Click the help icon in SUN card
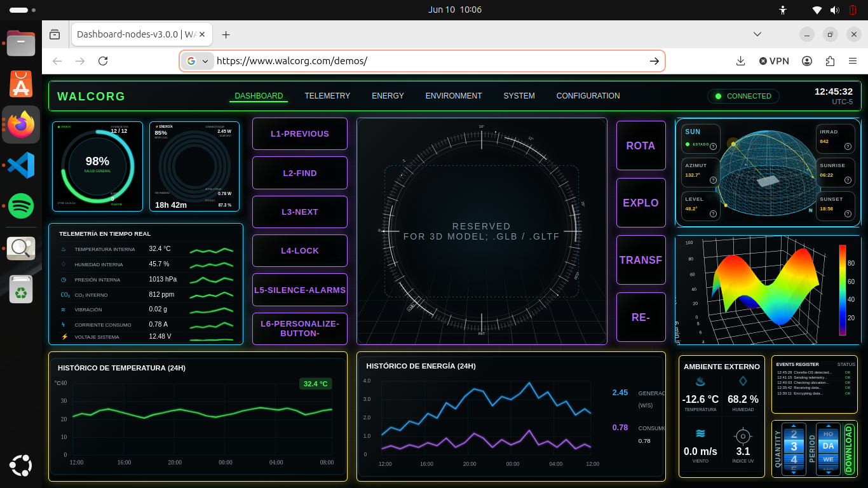The image size is (868, 488). [713, 146]
